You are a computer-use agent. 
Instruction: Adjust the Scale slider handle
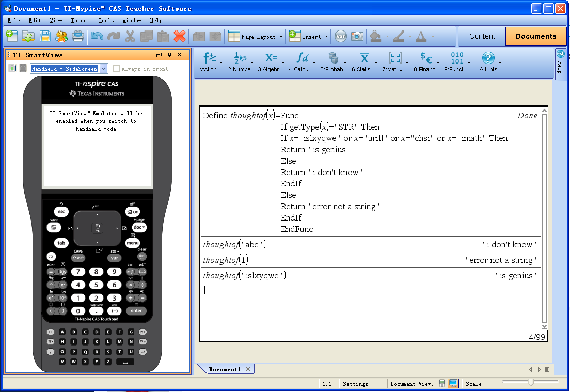531,382
